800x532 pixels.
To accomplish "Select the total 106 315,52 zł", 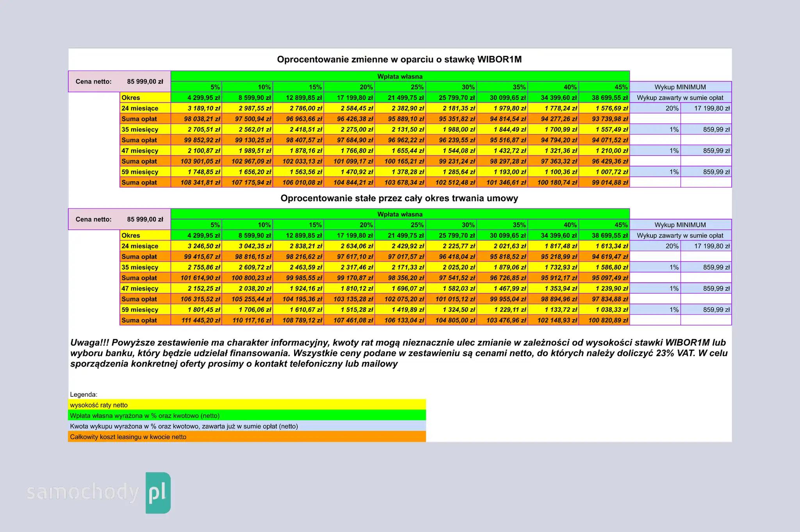I will 196,299.
